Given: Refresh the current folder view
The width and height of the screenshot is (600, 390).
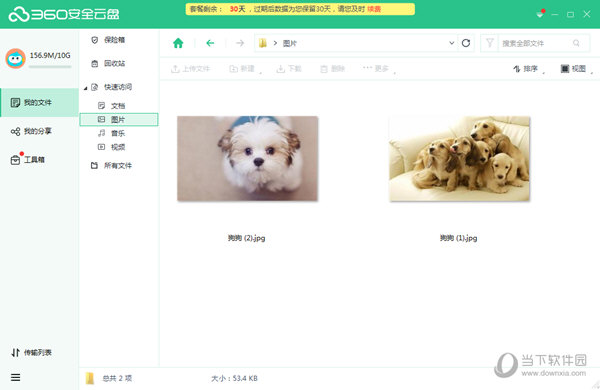Looking at the screenshot, I should (466, 43).
